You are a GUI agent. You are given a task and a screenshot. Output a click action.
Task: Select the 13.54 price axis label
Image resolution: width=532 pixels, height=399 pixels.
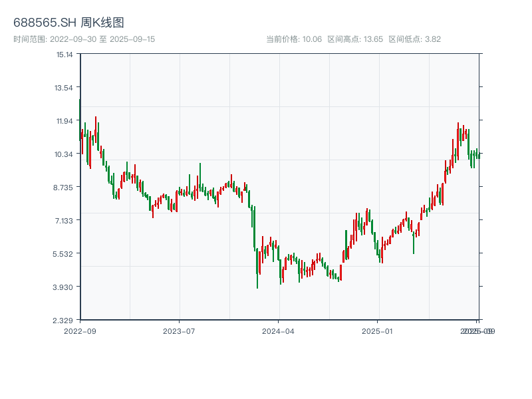coord(65,87)
